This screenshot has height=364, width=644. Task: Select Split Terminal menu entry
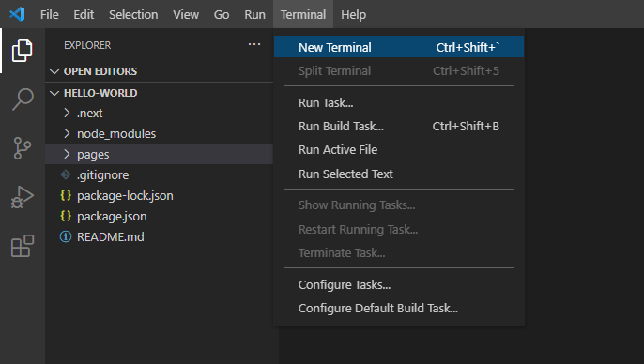coord(399,70)
